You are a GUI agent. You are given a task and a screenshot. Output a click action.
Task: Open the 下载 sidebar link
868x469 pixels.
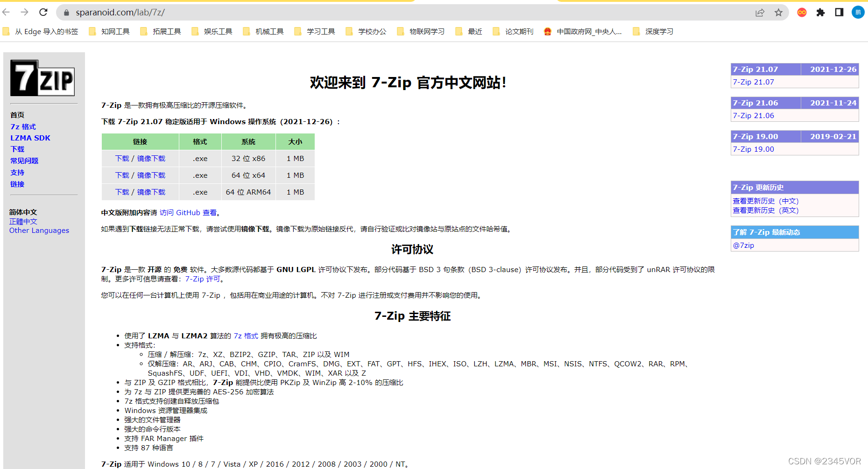coord(17,149)
